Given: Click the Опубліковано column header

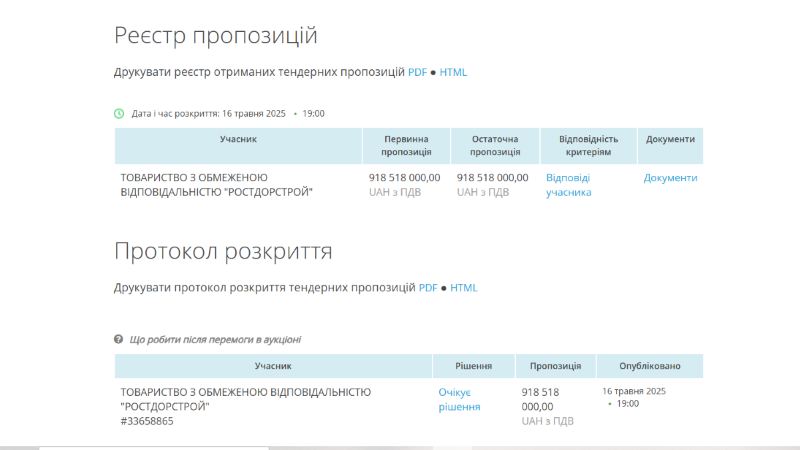Looking at the screenshot, I should [x=650, y=366].
